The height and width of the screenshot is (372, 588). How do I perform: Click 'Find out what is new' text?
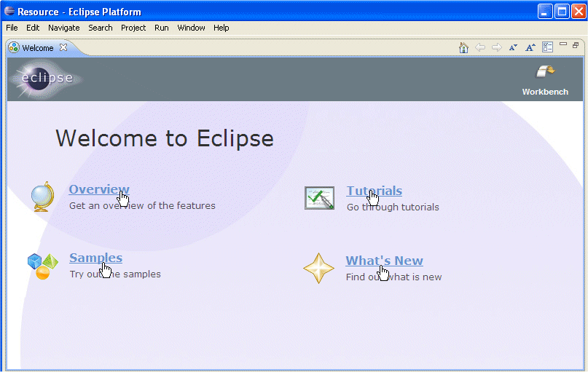(x=393, y=277)
